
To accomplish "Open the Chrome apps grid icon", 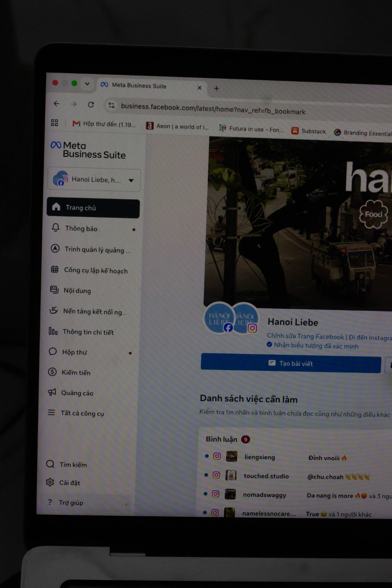I will tap(55, 122).
